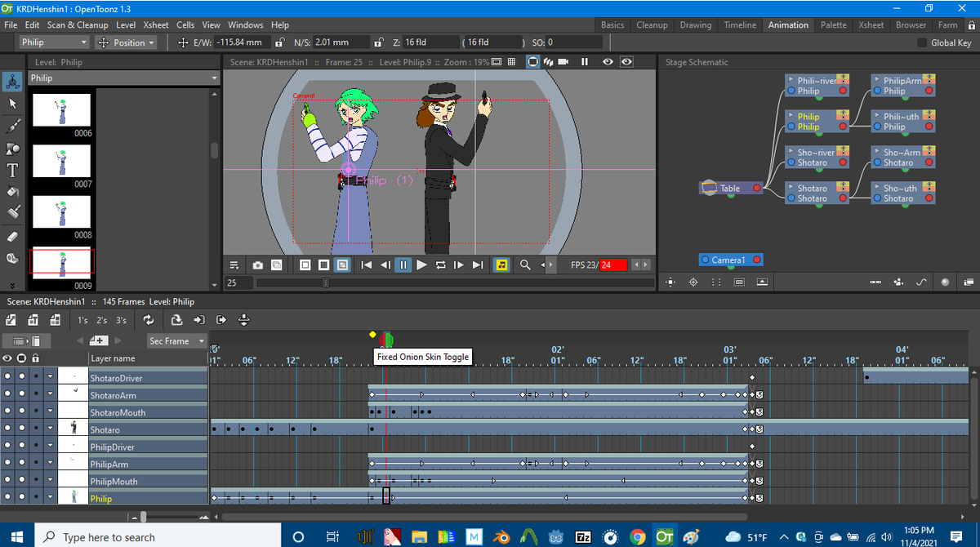This screenshot has height=547, width=980.
Task: Toggle lock on the ShotaroArm layer
Action: point(35,395)
